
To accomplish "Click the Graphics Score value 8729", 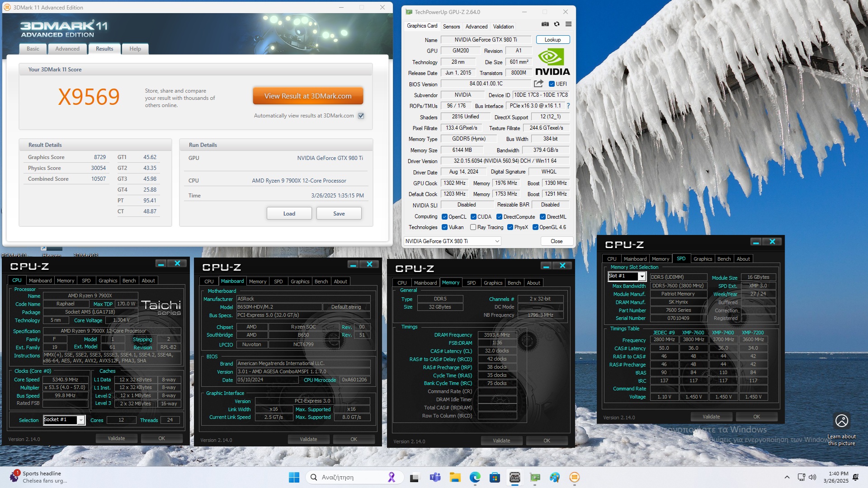I will click(100, 157).
